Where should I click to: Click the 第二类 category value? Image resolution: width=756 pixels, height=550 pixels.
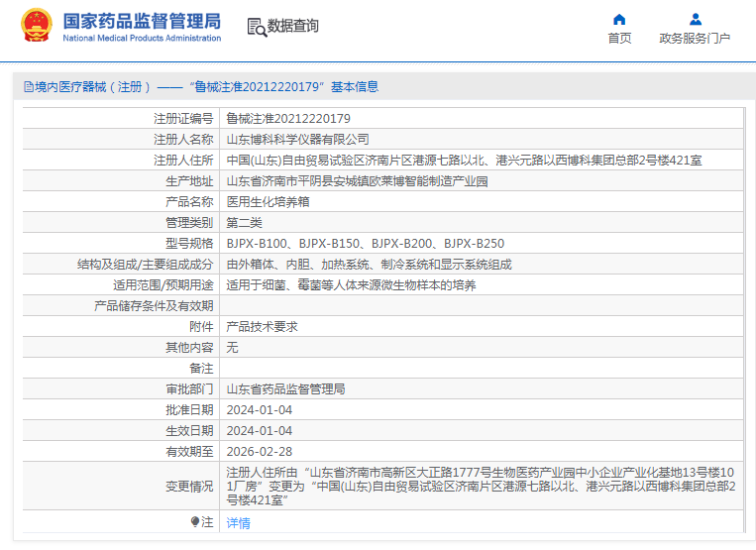click(x=245, y=223)
